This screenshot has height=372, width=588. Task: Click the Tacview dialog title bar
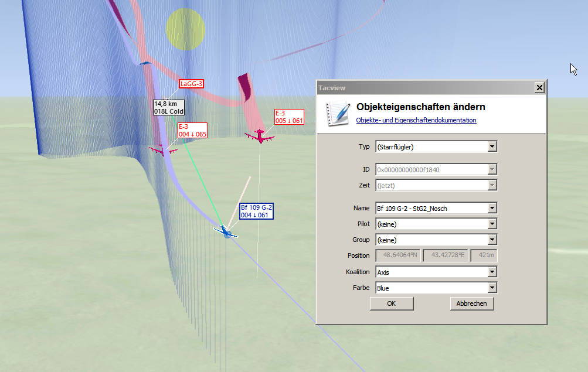click(422, 88)
